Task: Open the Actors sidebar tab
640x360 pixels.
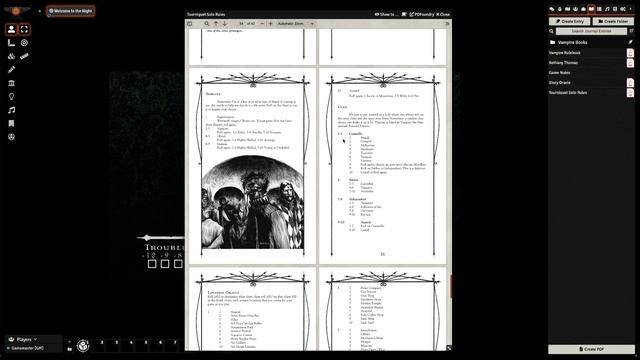Action: [x=576, y=9]
